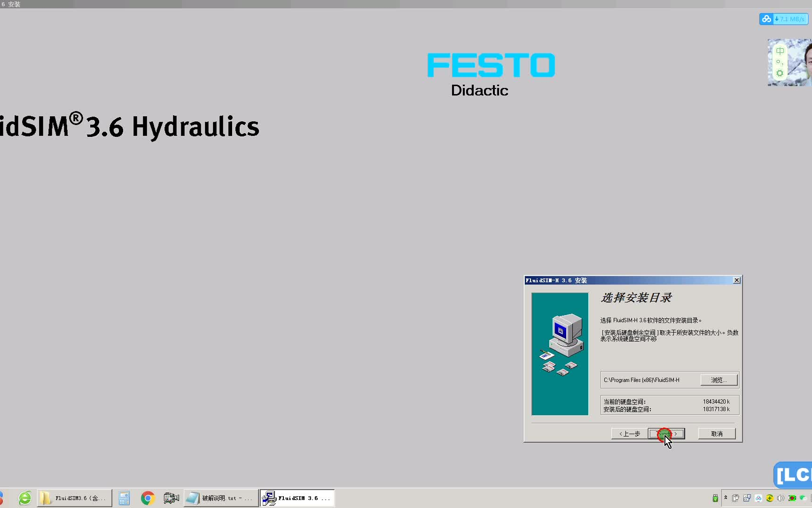
Task: Open the calculator icon in taskbar
Action: [124, 498]
